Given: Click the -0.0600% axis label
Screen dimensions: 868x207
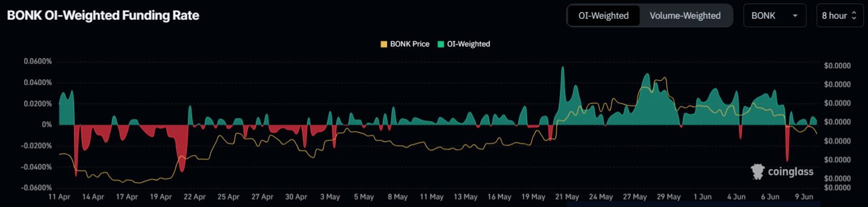Looking at the screenshot, I should click(37, 188).
